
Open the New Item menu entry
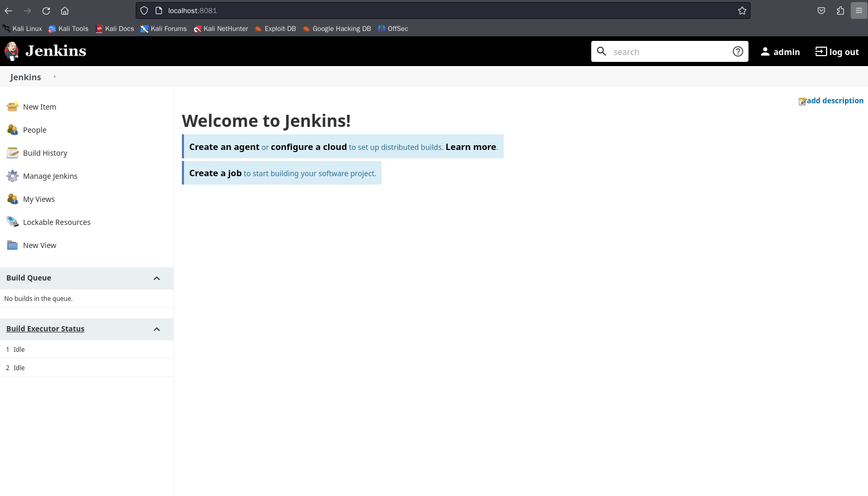39,107
